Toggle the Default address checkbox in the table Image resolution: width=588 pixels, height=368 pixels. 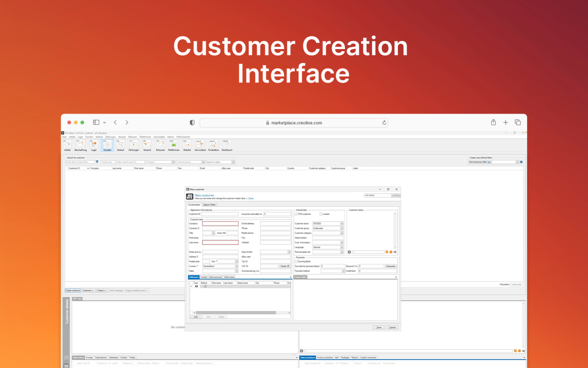(205, 287)
